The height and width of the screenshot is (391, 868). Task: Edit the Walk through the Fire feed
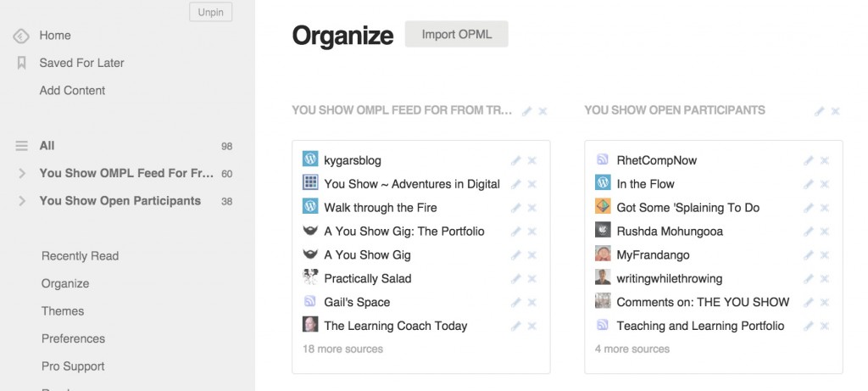point(516,209)
